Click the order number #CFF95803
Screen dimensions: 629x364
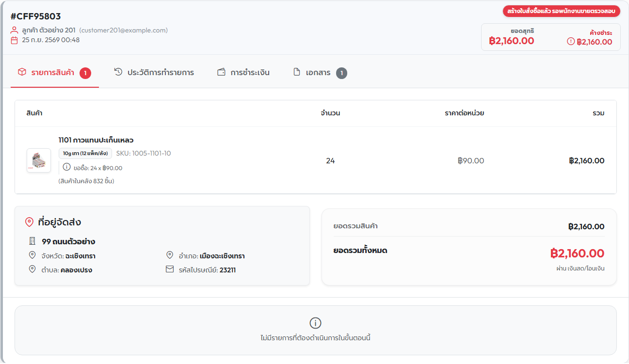click(36, 16)
